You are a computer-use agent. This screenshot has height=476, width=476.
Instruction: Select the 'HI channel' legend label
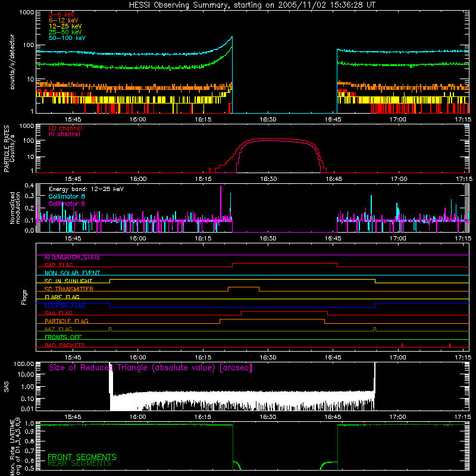pos(64,134)
